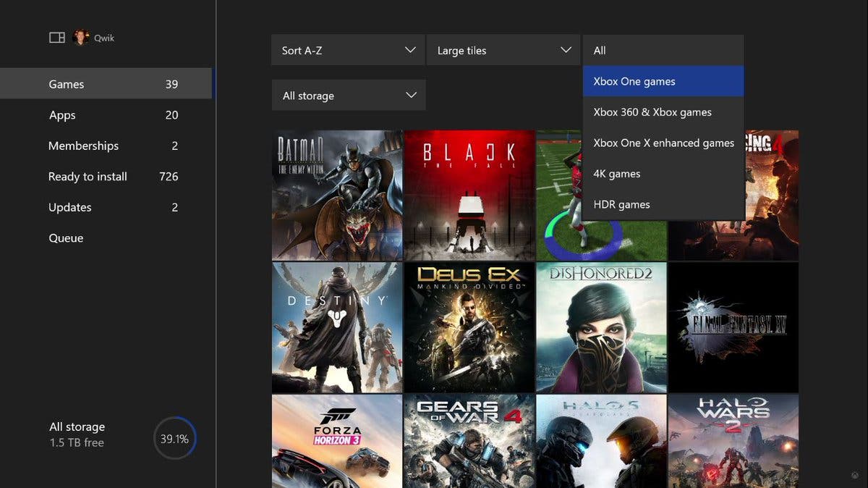This screenshot has height=488, width=868.
Task: Open the Large tiles view dropdown
Action: [503, 51]
